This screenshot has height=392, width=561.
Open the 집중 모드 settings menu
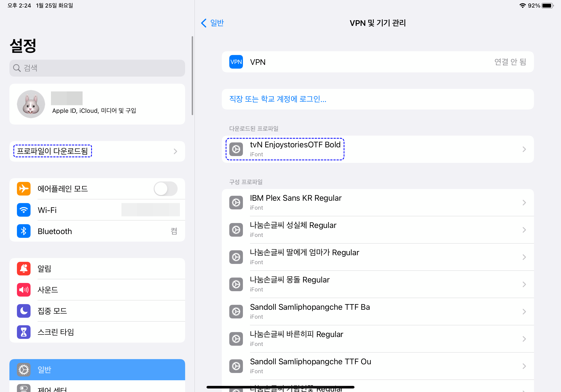(97, 311)
